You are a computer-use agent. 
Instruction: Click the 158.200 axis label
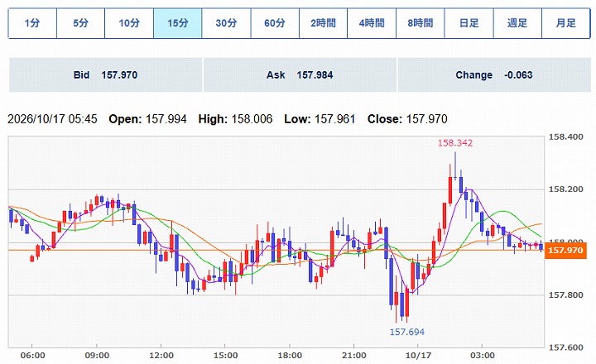[565, 189]
